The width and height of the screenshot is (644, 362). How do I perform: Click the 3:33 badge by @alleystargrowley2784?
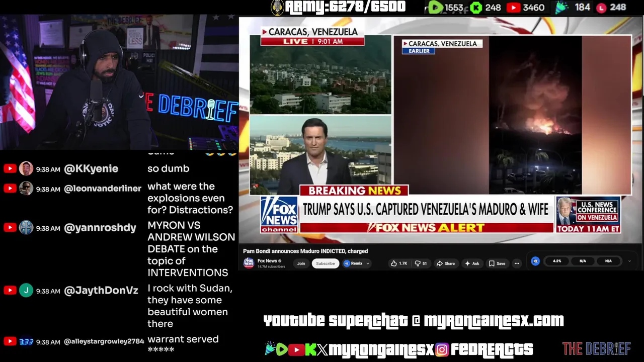point(26,342)
